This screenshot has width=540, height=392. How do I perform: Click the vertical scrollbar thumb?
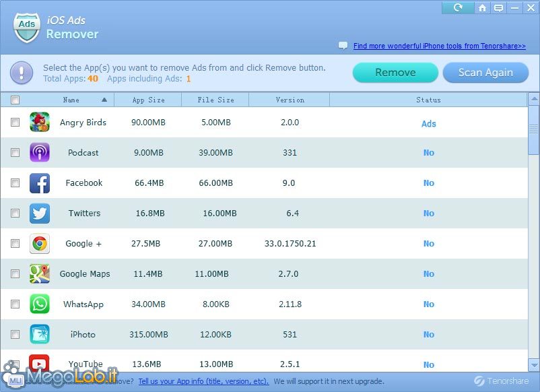tap(534, 130)
